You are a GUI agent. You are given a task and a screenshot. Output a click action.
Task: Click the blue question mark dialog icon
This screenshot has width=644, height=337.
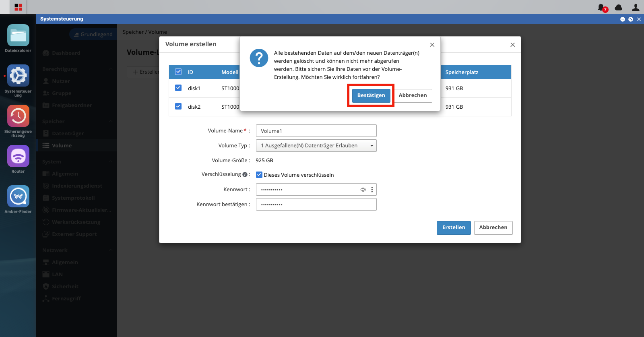259,58
